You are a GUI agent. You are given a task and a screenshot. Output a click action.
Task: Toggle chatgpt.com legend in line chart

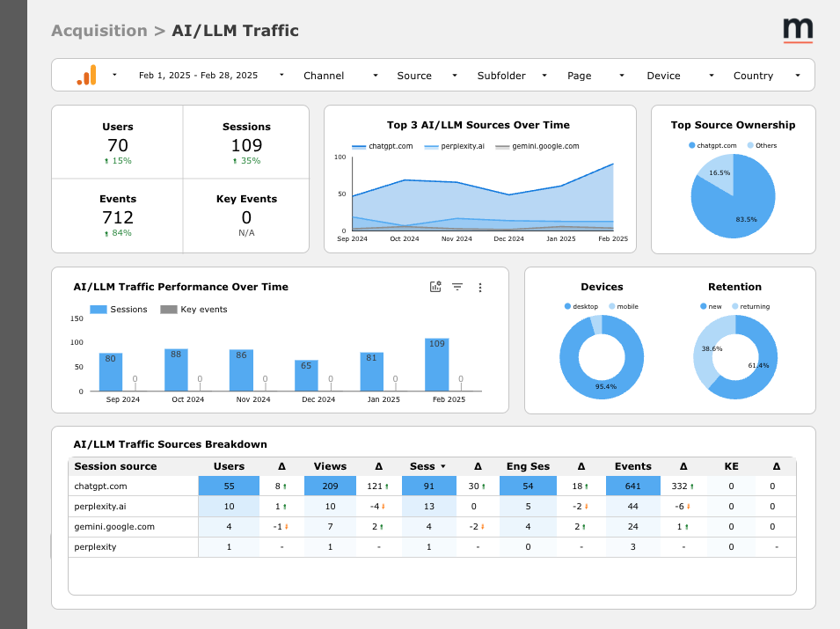click(x=383, y=146)
